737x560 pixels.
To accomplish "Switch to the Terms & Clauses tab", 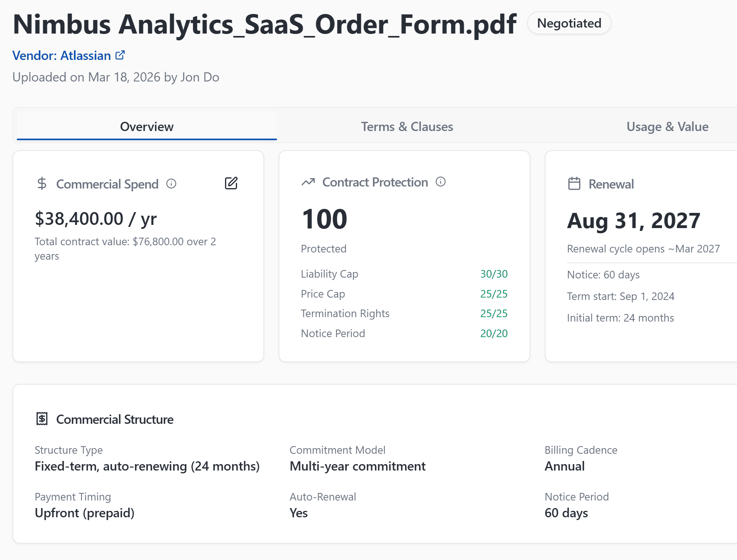I will pos(407,127).
